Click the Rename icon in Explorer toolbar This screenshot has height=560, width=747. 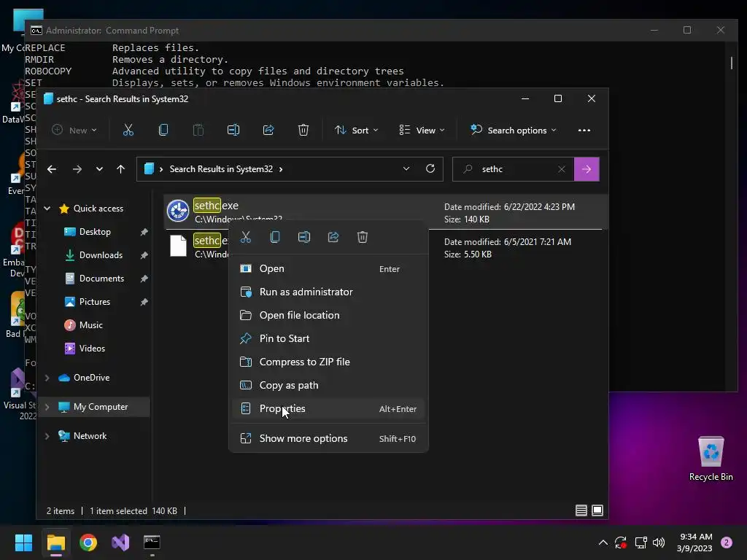click(233, 130)
